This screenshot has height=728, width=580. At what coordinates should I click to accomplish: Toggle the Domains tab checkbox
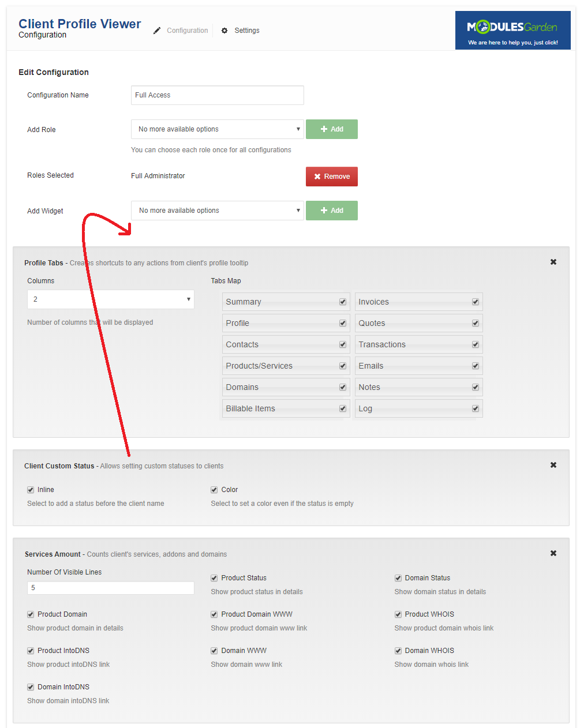click(343, 387)
